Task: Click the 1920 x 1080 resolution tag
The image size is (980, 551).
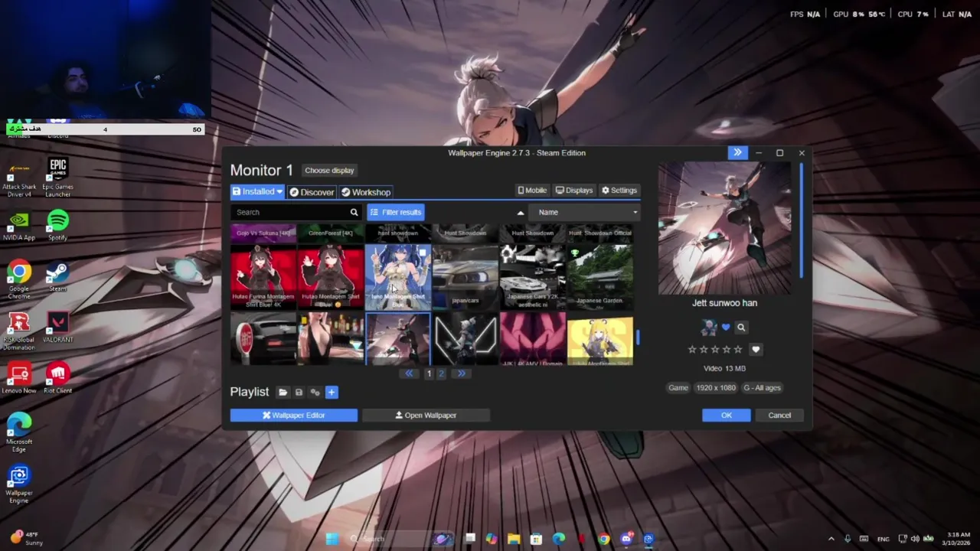Action: pos(715,387)
